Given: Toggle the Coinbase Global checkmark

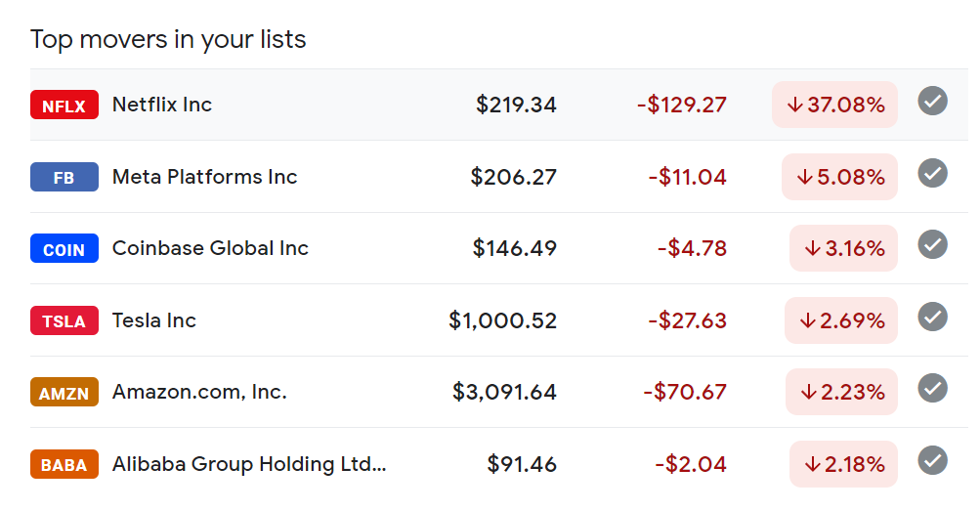Looking at the screenshot, I should point(932,244).
